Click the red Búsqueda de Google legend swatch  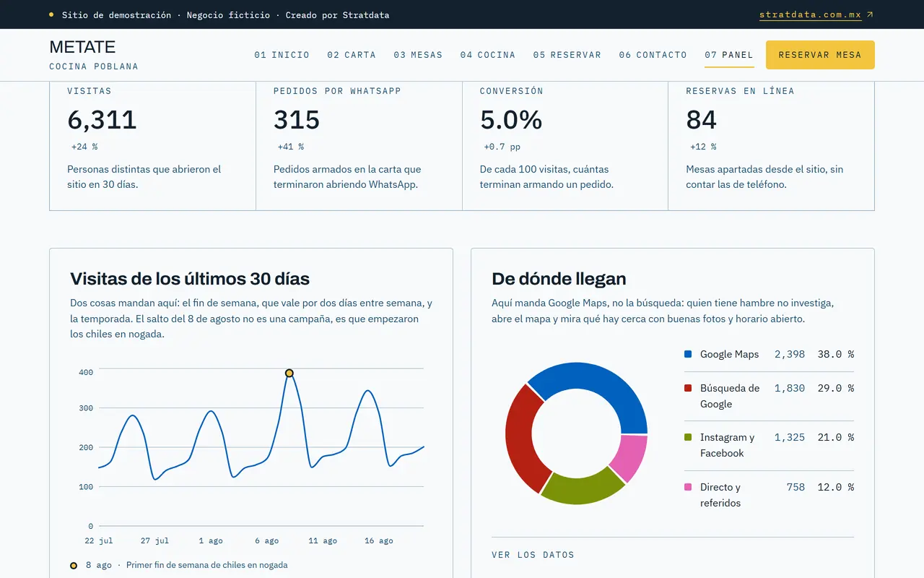pyautogui.click(x=688, y=388)
